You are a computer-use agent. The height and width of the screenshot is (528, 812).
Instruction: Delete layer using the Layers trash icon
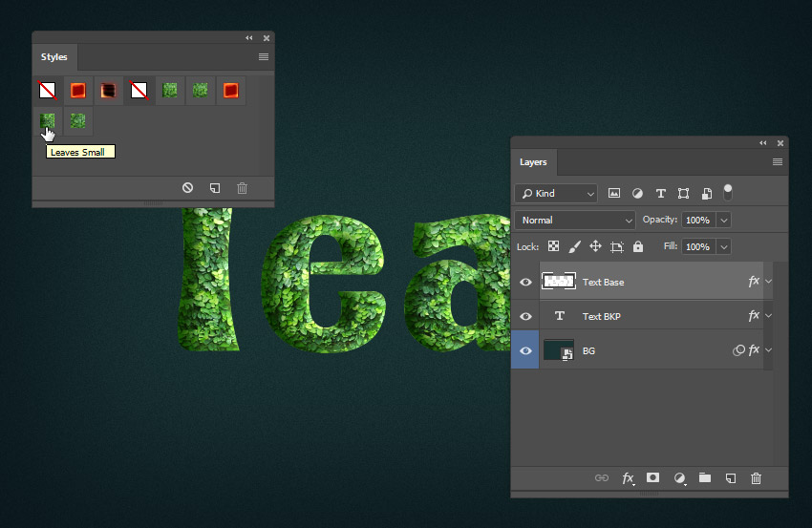tap(756, 477)
